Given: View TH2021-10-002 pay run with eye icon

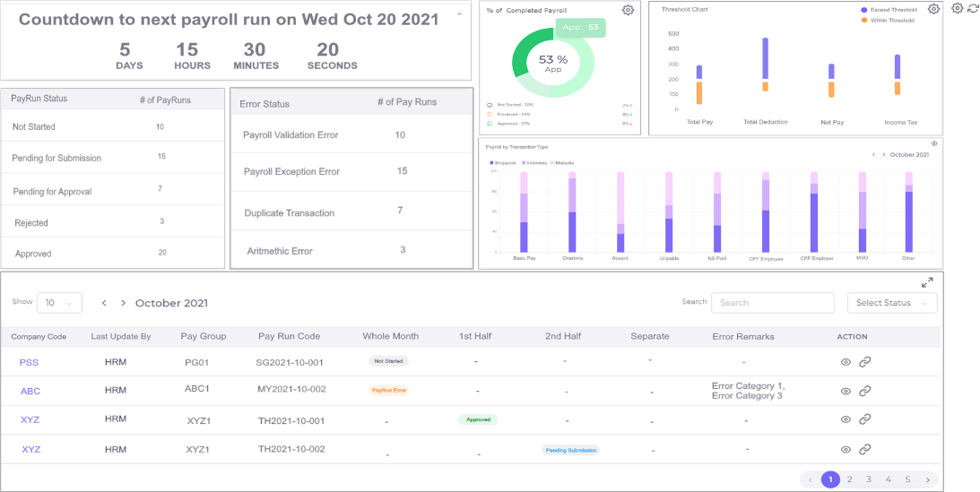Looking at the screenshot, I should (846, 449).
